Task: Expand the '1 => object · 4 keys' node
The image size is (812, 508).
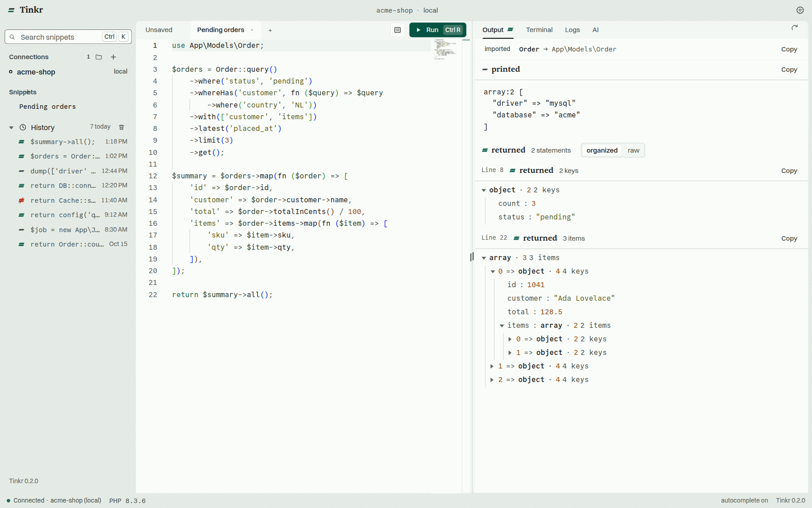Action: click(492, 366)
